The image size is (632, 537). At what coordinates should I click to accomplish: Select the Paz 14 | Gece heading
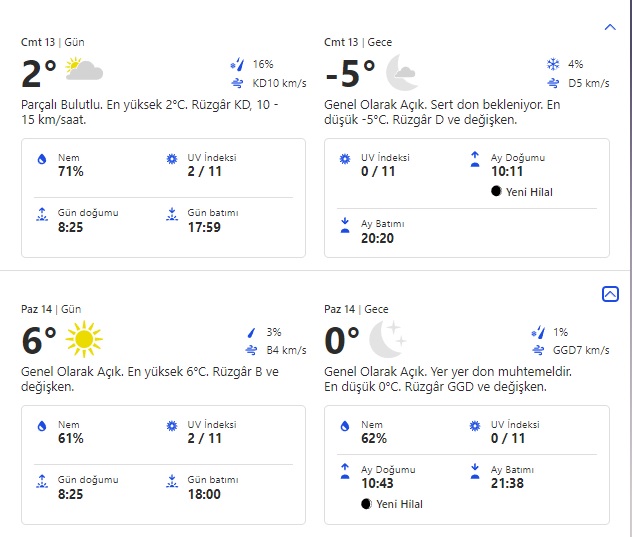pos(357,310)
